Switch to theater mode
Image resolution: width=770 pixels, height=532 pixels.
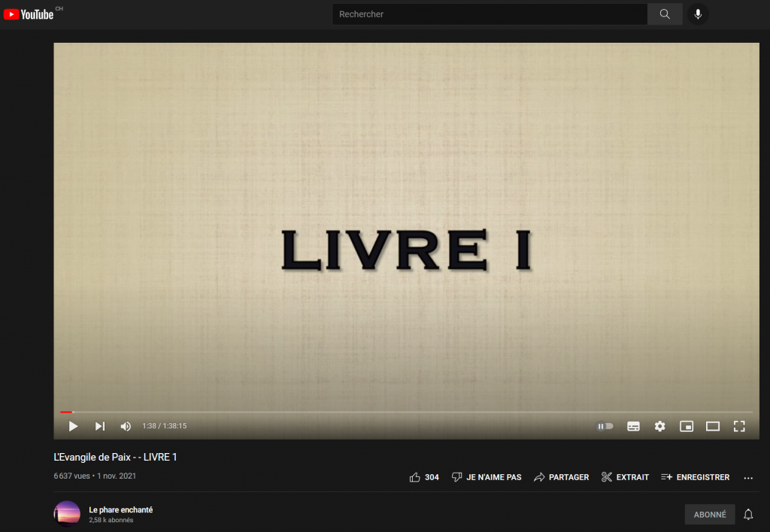coord(712,426)
